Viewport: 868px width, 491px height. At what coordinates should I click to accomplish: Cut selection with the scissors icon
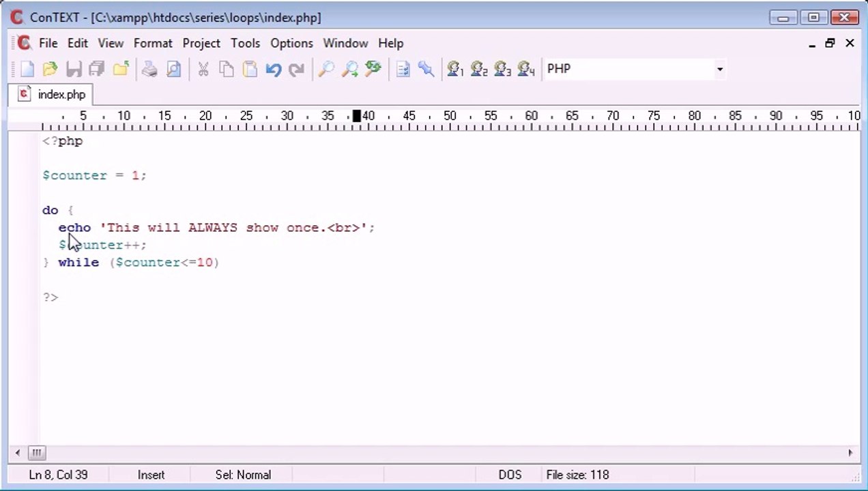[x=203, y=69]
